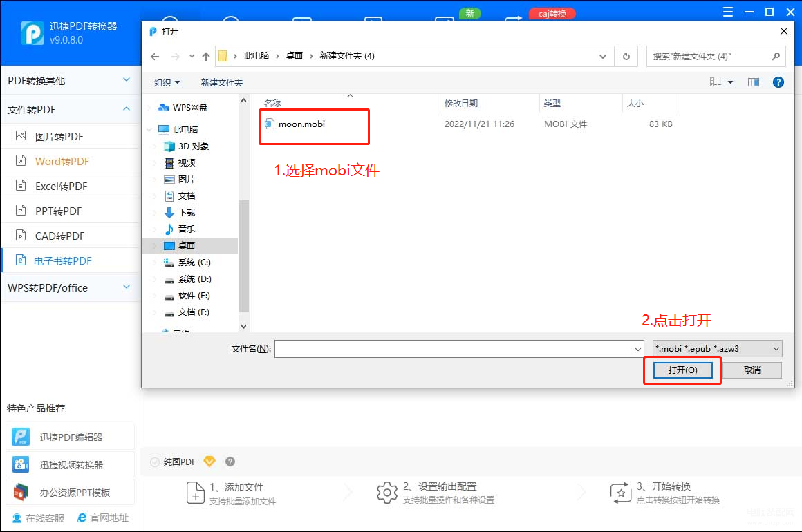Screen dimensions: 802x532
Task: Change view layout icon
Action: 716,82
